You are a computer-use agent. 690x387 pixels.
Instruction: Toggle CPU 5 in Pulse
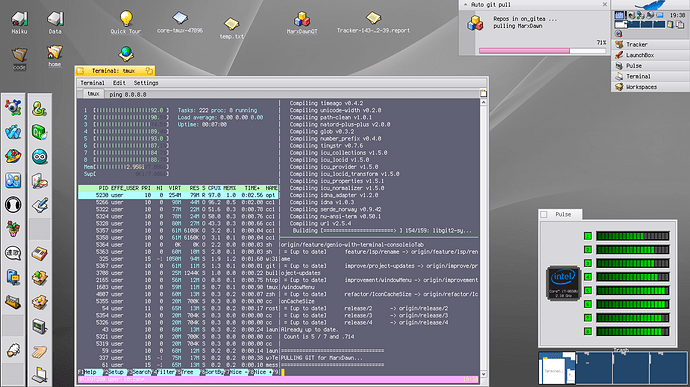(x=588, y=291)
